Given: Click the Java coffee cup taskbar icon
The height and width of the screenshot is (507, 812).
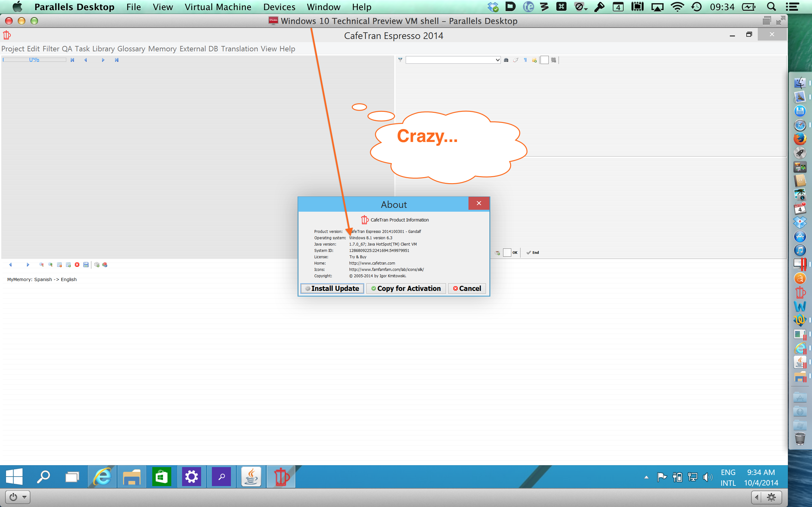Looking at the screenshot, I should coord(251,477).
